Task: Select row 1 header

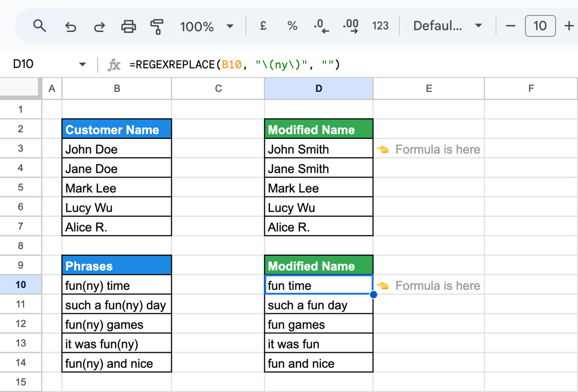Action: pos(20,109)
